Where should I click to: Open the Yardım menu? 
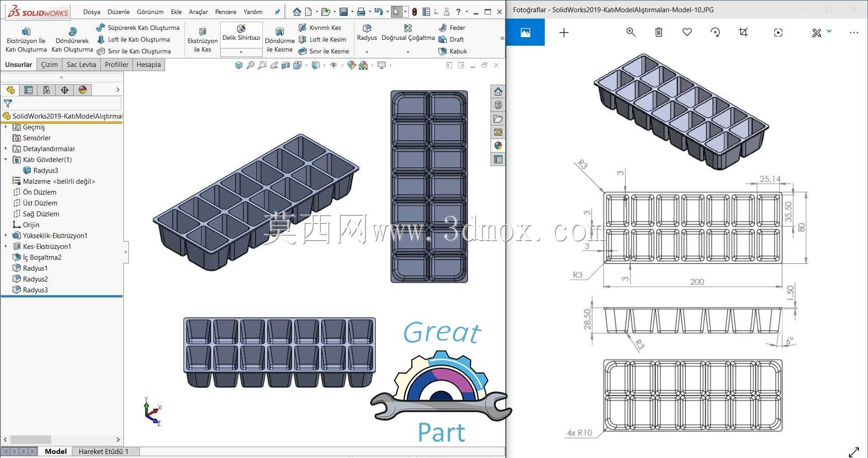(253, 12)
